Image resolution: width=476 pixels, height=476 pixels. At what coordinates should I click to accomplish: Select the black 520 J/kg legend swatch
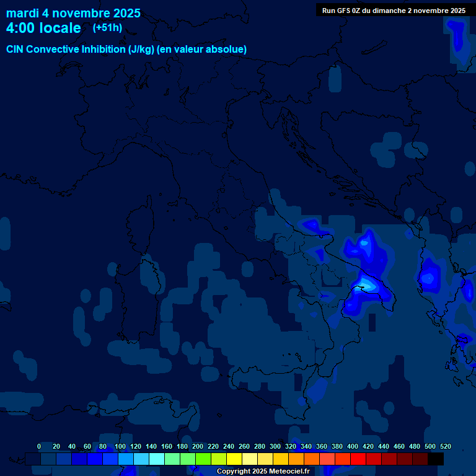pyautogui.click(x=436, y=459)
